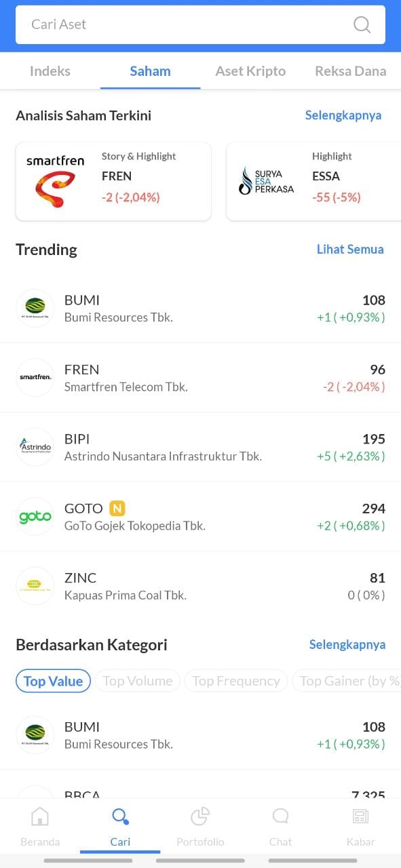
Task: Switch to the Reksa Dana tab
Action: tap(351, 71)
